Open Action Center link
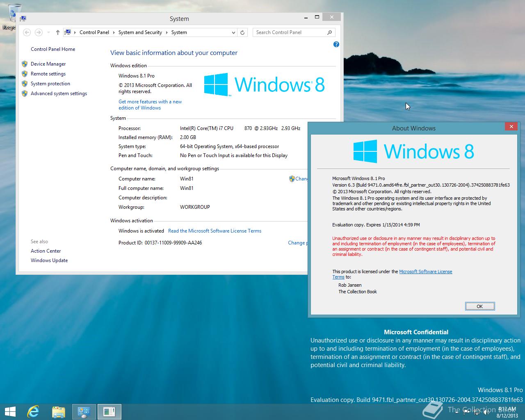This screenshot has height=420, width=525. coord(46,251)
